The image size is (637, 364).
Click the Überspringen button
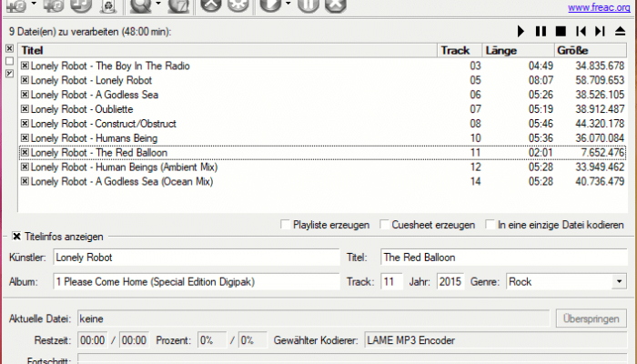pyautogui.click(x=591, y=318)
